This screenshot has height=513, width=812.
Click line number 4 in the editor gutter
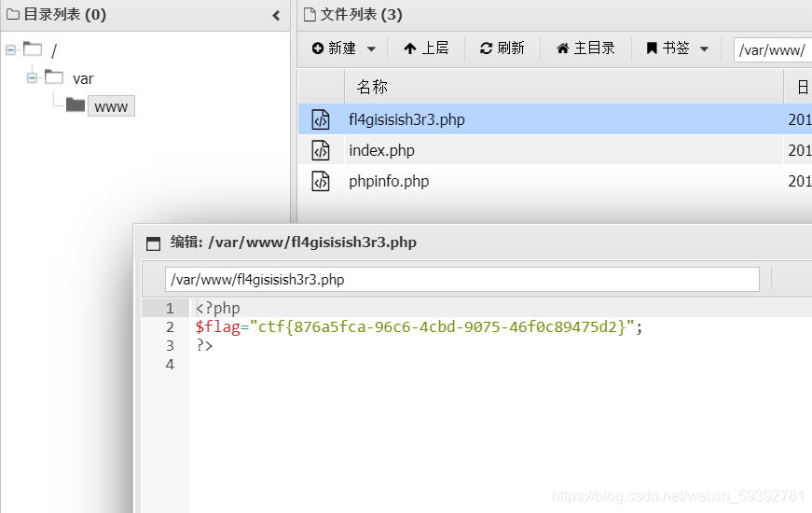click(x=170, y=365)
